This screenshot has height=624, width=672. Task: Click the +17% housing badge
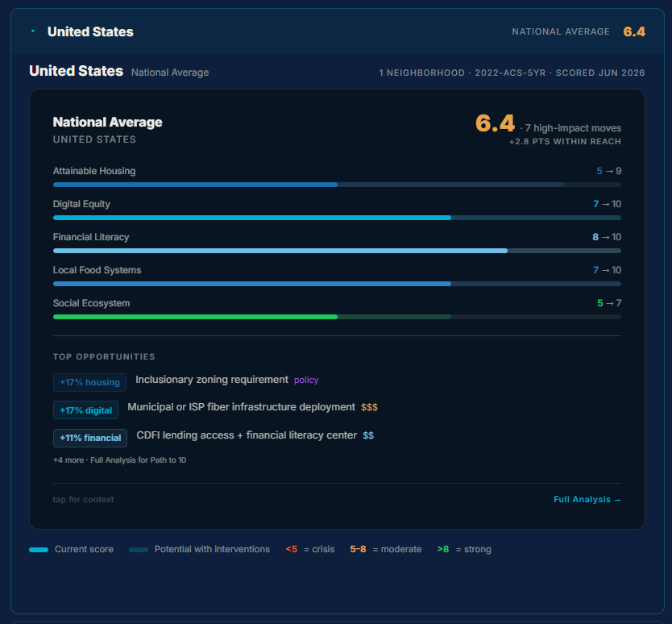click(x=89, y=382)
